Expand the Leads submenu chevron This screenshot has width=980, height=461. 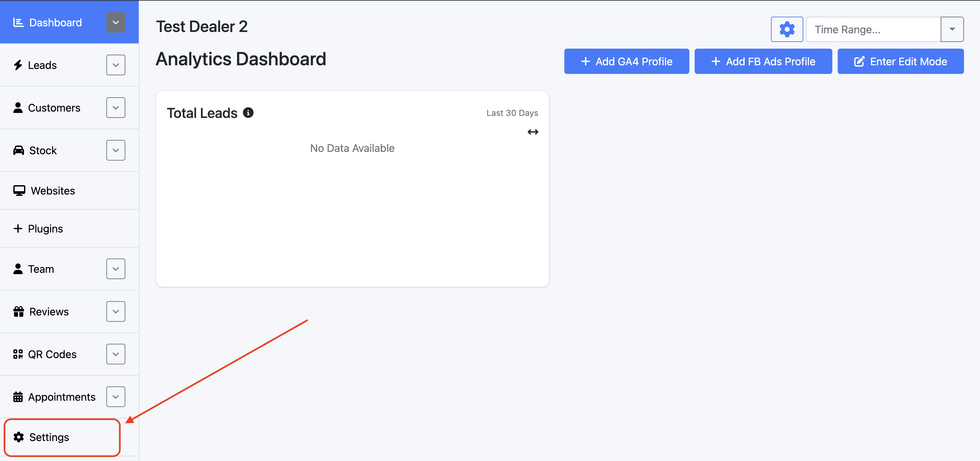point(116,65)
